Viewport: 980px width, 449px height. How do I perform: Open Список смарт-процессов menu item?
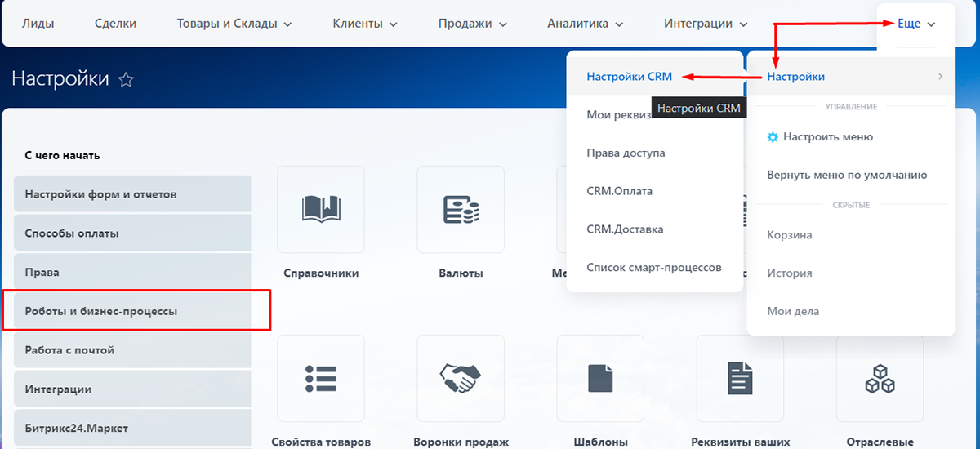tap(653, 267)
